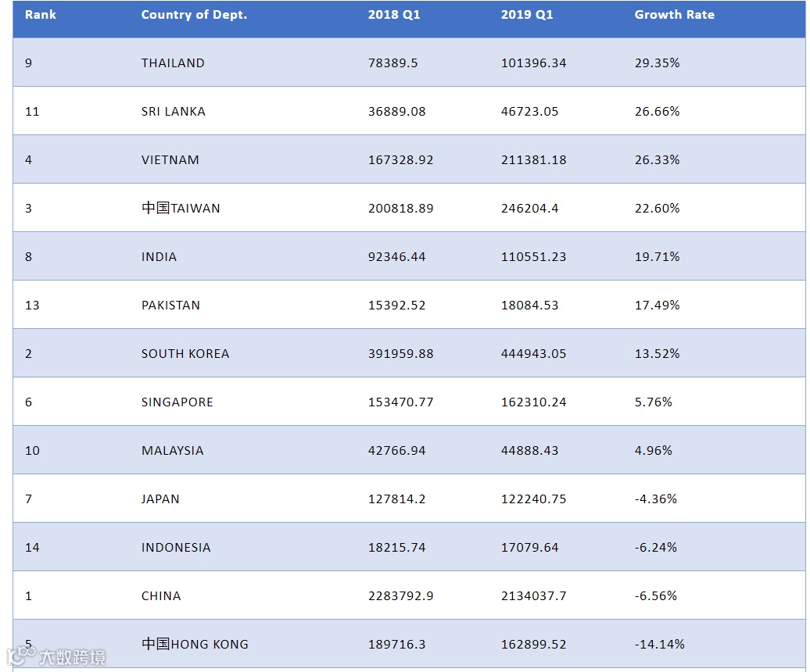Select the Rank column header
Screen dimensions: 810x672
(41, 14)
